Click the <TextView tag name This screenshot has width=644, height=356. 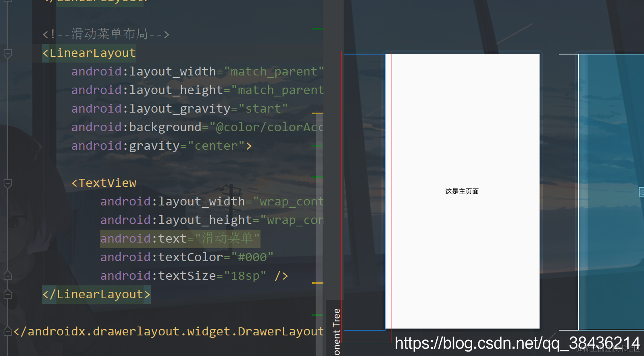coord(107,183)
